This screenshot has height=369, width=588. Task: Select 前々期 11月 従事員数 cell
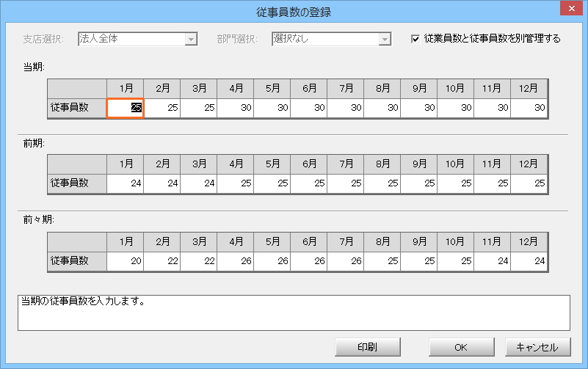click(493, 261)
